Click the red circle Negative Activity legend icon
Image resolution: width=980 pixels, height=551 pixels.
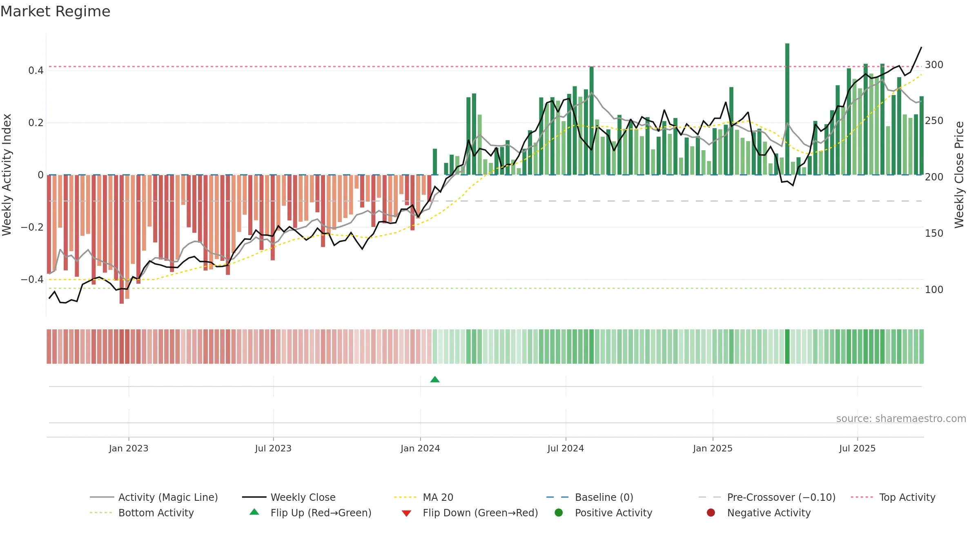(711, 512)
